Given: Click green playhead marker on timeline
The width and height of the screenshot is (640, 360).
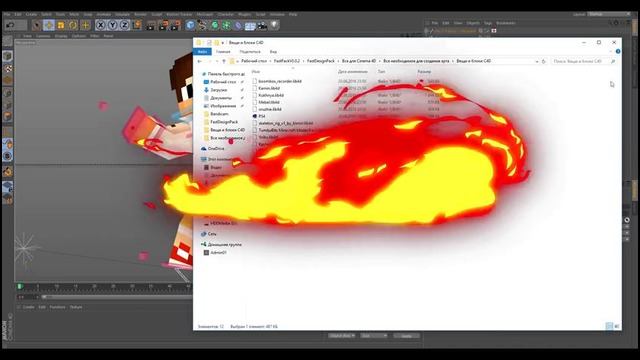Looking at the screenshot, I should pos(20,287).
